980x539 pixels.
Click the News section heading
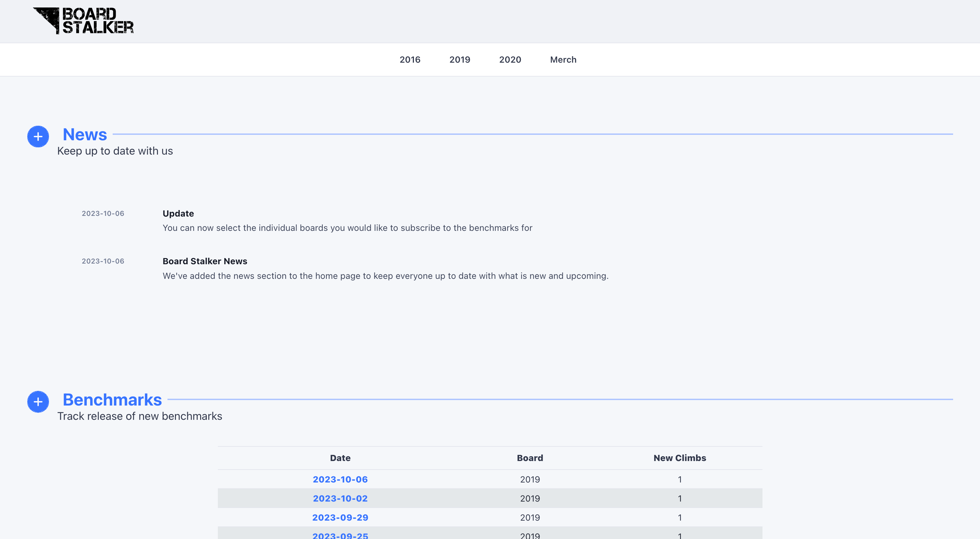click(x=84, y=135)
